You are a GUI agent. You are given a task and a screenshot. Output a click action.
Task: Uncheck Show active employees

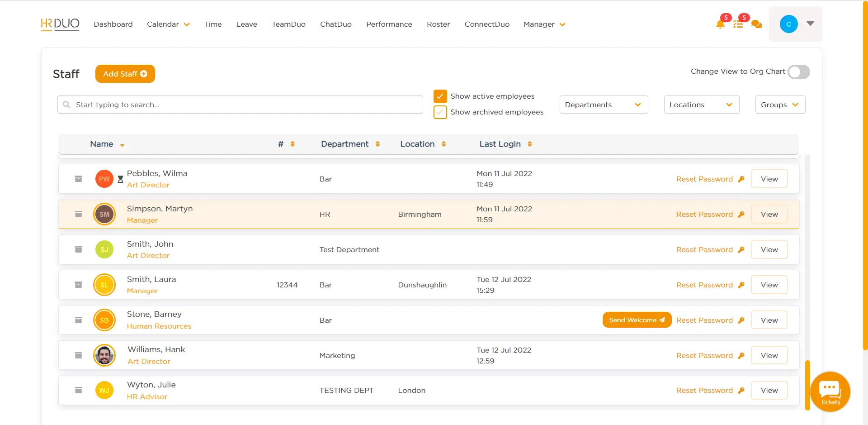tap(440, 96)
